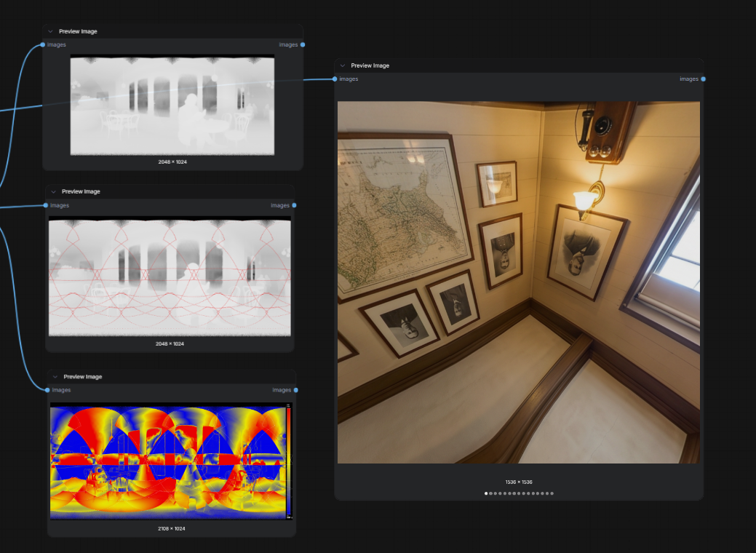
Task: Click input port of the plain depth map node
Action: pos(43,45)
